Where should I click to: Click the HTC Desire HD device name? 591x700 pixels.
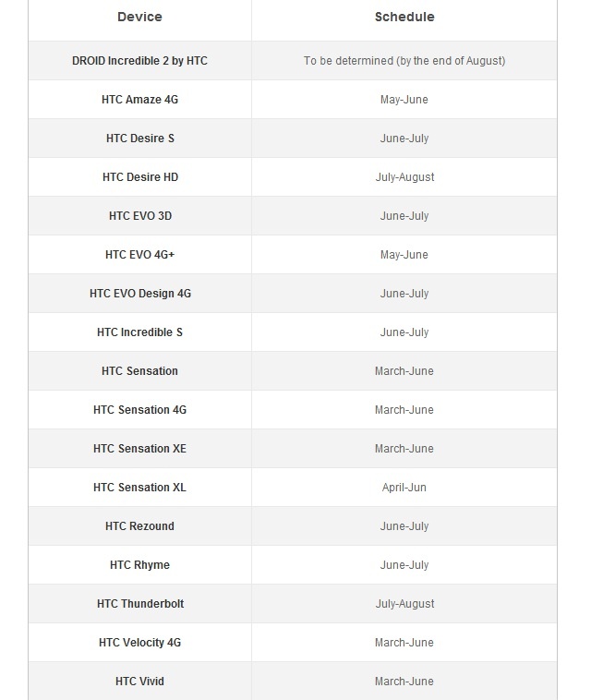coord(139,177)
